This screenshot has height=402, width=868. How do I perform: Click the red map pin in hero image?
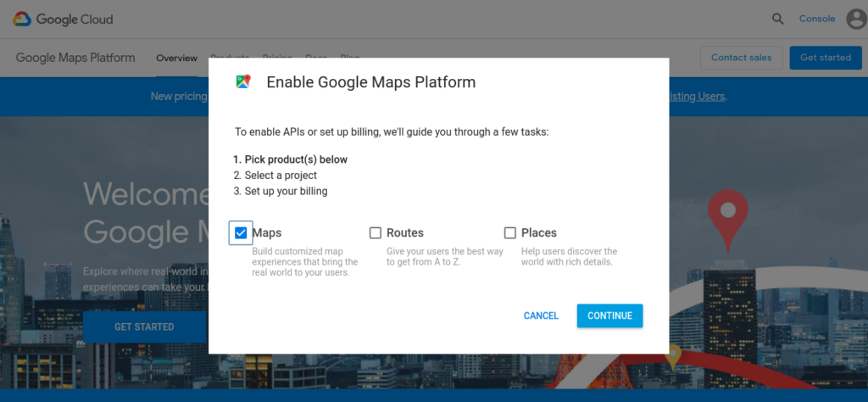point(728,220)
